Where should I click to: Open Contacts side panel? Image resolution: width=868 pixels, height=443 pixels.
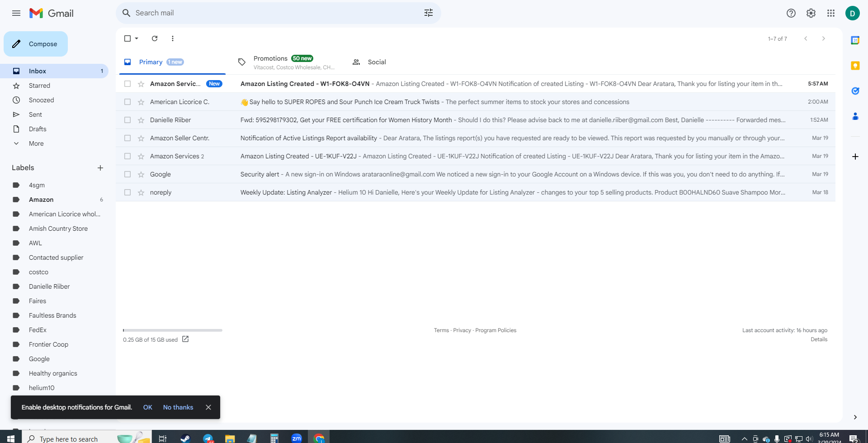tap(855, 116)
